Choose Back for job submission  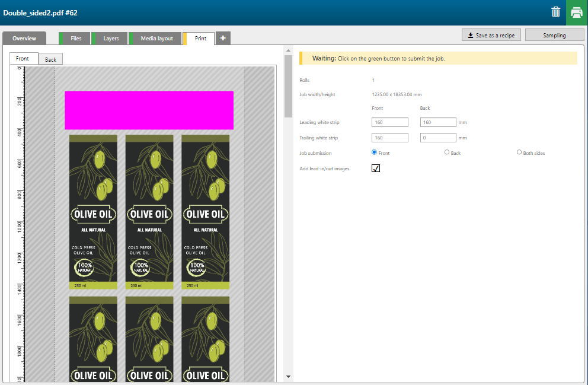point(447,152)
